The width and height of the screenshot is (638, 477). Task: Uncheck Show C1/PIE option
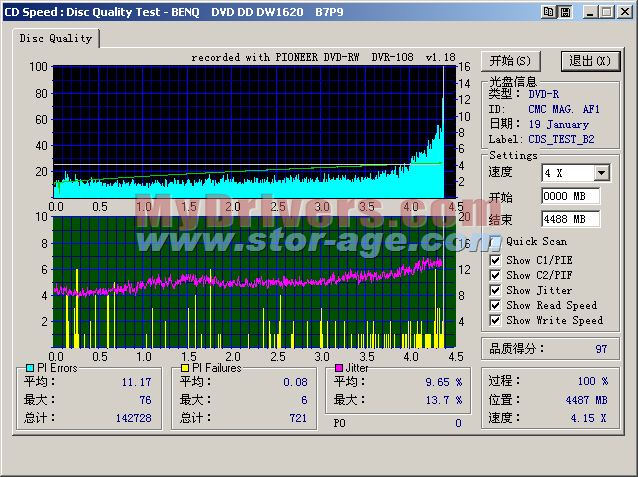pos(495,260)
